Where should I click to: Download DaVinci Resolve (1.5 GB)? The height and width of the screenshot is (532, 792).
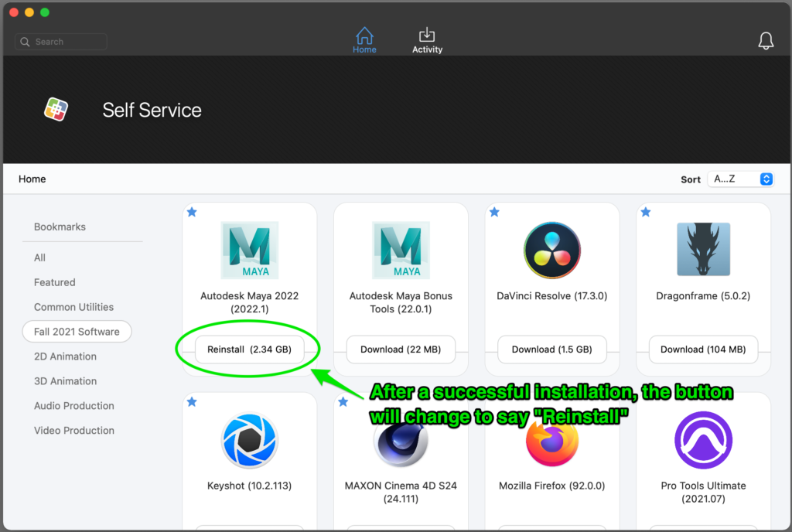pos(552,350)
